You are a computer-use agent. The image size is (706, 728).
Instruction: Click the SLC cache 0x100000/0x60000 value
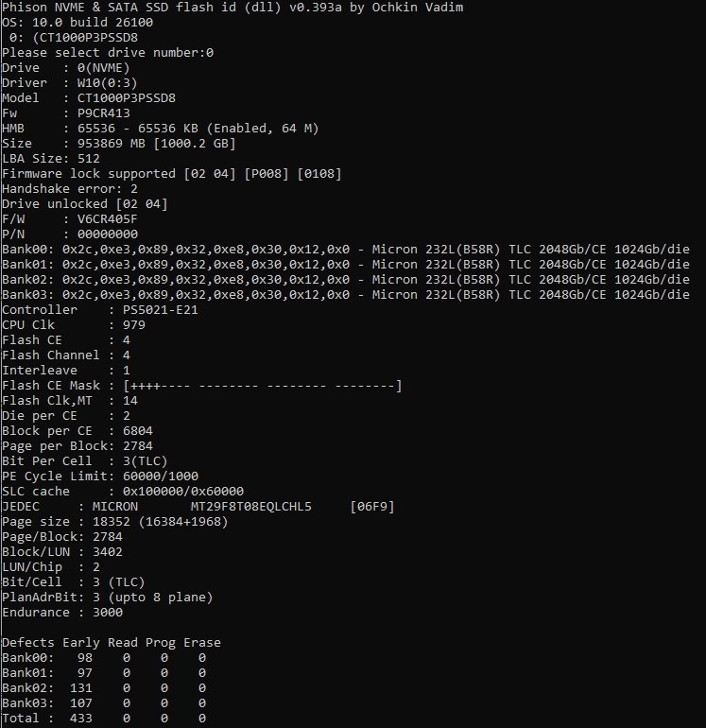coord(183,492)
